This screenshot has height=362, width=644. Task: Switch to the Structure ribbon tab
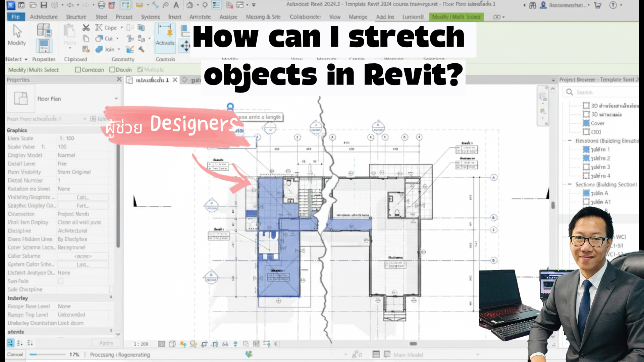(x=76, y=17)
